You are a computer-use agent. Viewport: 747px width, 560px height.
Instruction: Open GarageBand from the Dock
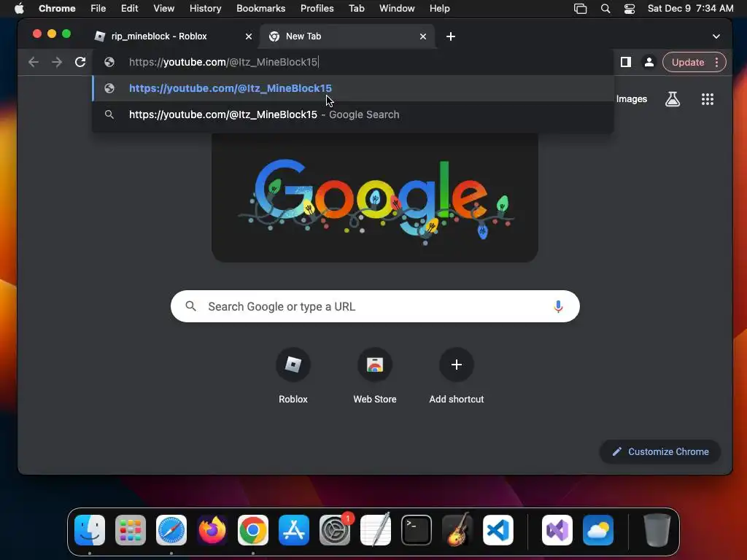[457, 530]
